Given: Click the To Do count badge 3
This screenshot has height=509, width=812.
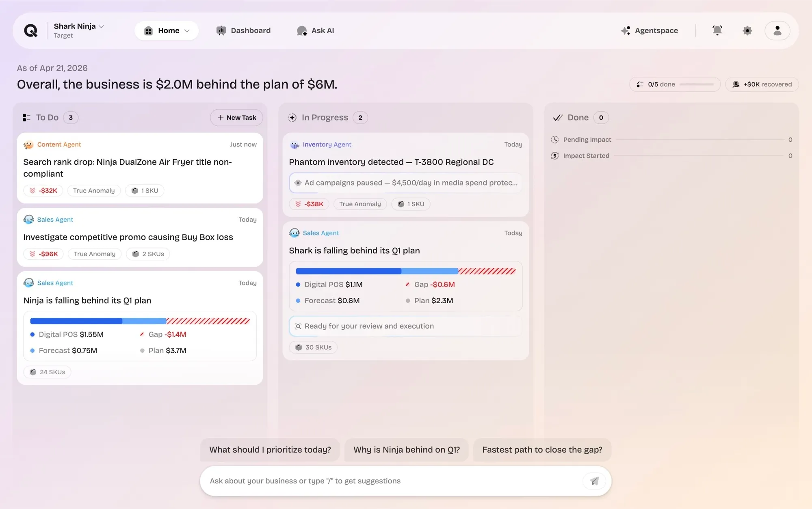Looking at the screenshot, I should 71,118.
